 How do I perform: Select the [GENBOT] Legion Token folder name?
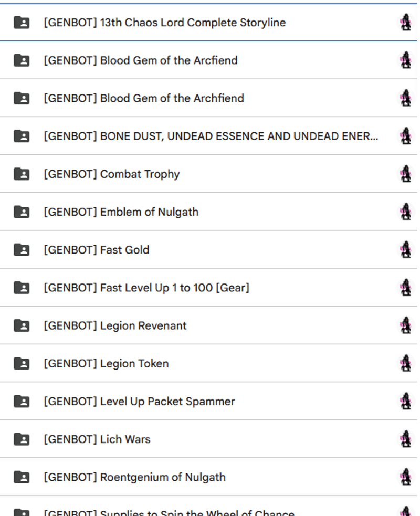107,364
